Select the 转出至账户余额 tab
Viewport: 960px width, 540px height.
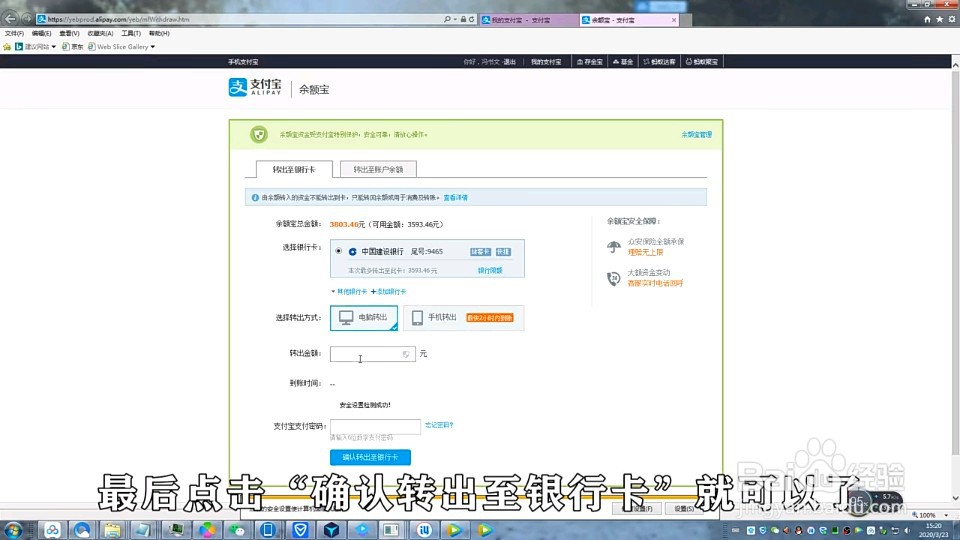[378, 170]
